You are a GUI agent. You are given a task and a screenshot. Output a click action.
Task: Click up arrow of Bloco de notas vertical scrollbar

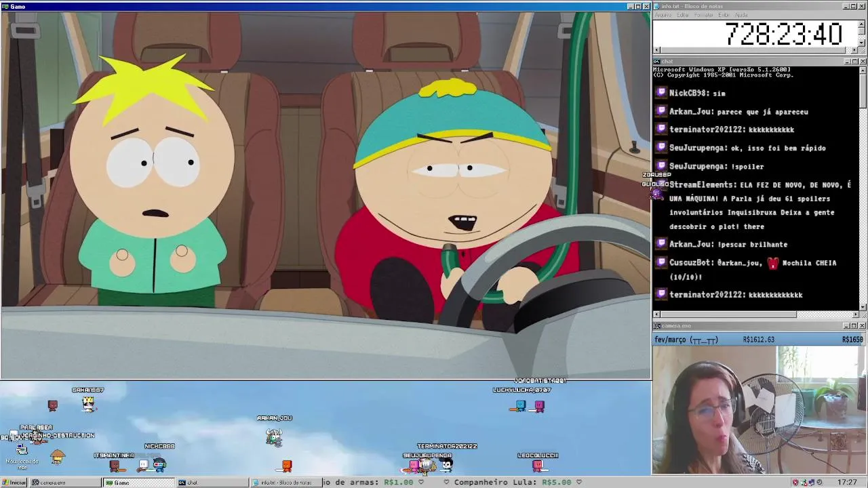(x=863, y=24)
